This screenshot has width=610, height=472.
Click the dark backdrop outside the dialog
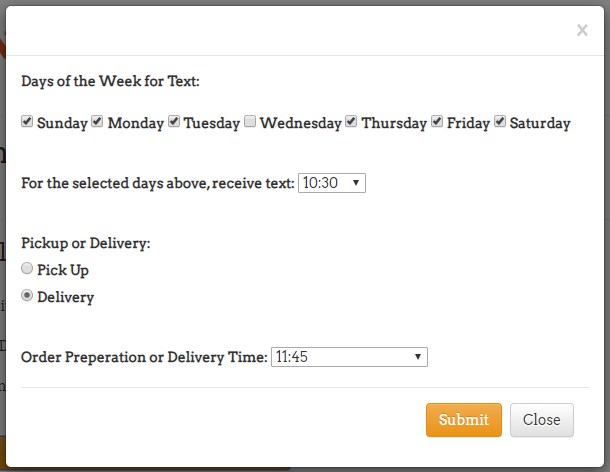[x=3, y=250]
